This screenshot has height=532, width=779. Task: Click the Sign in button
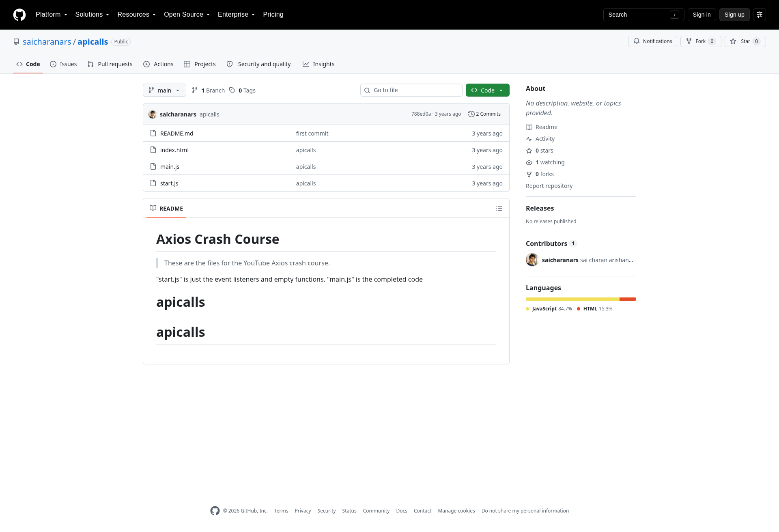coord(702,15)
